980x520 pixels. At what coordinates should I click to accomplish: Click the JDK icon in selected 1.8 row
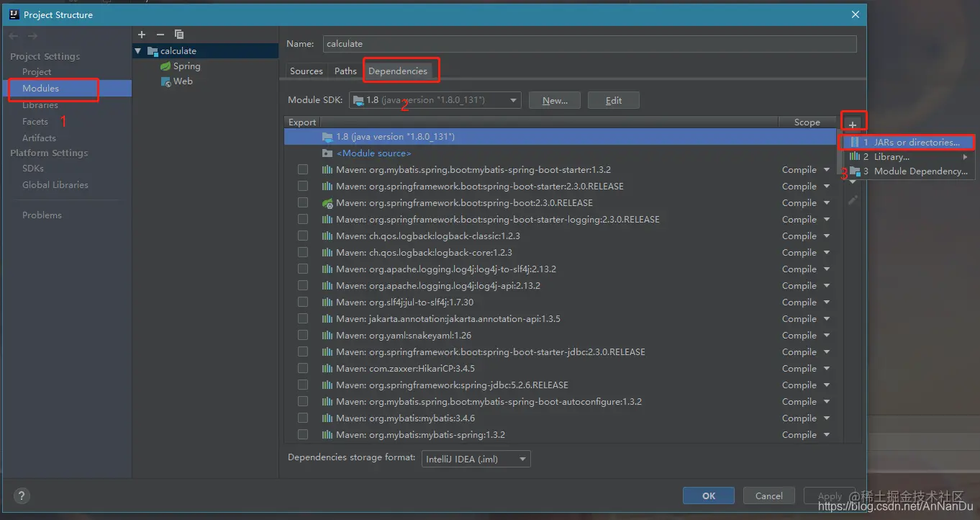(327, 137)
